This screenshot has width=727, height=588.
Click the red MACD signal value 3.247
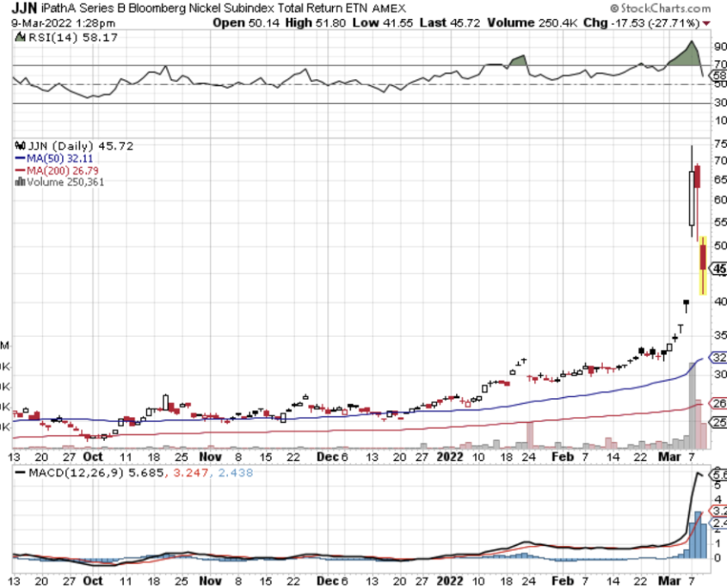[190, 473]
